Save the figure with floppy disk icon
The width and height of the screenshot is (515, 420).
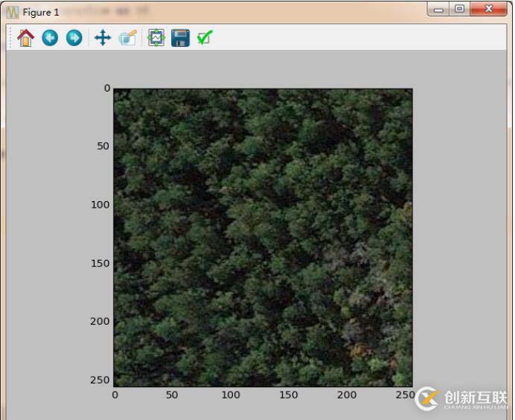180,38
